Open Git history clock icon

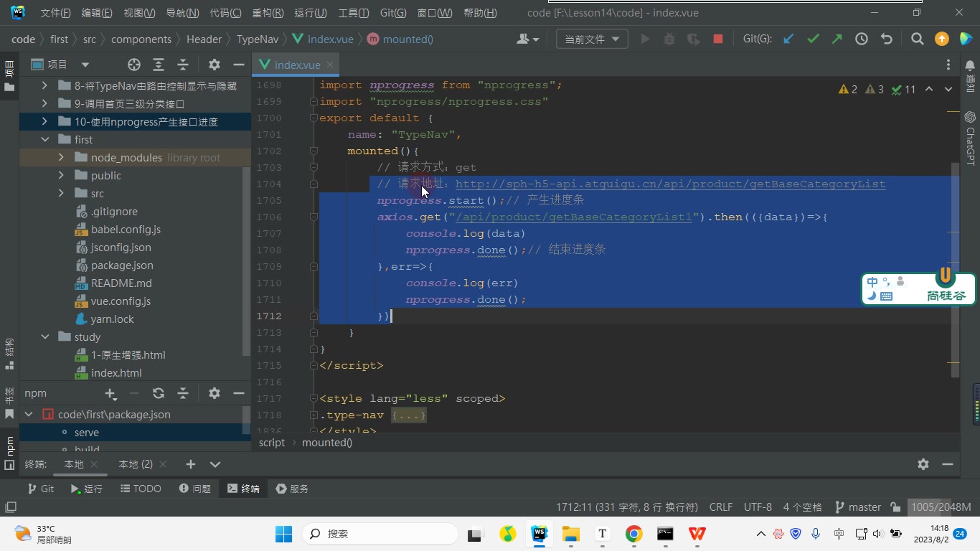862,39
